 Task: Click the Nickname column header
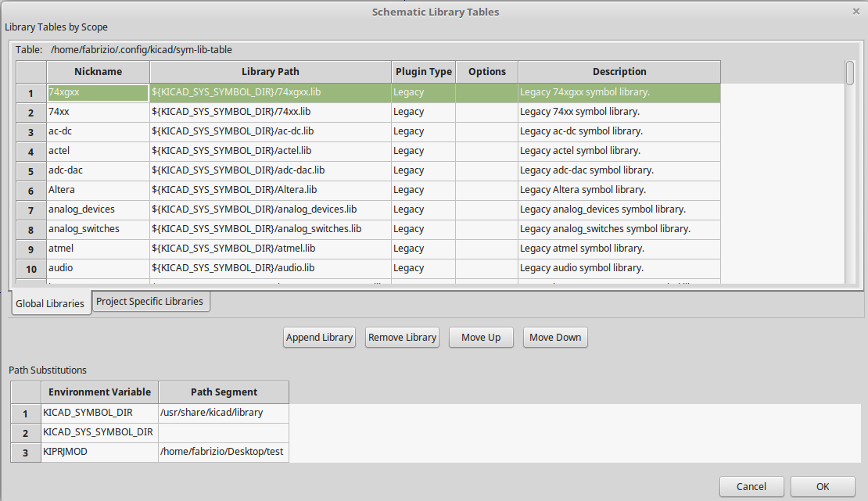98,72
